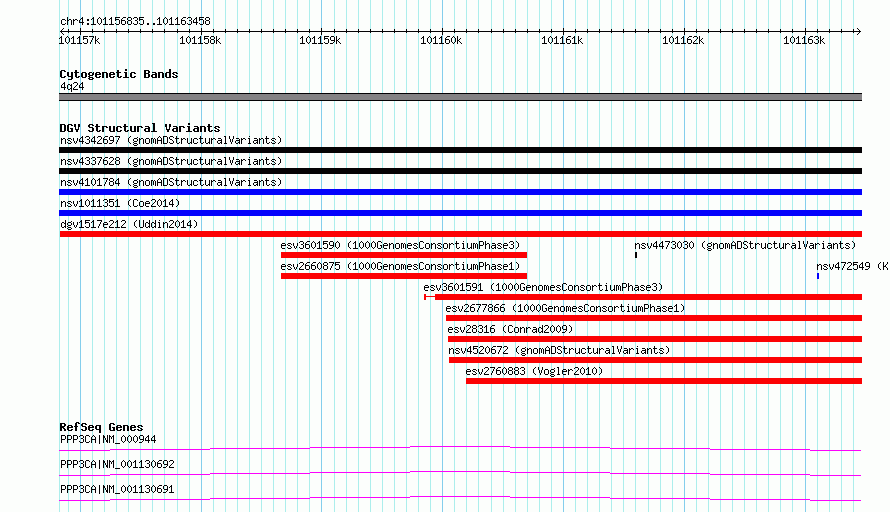Click the 101158k ruler tick label

[200, 40]
